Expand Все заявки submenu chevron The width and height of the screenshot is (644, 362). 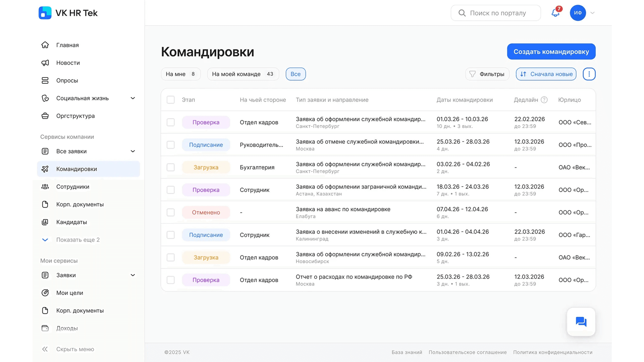coord(133,151)
